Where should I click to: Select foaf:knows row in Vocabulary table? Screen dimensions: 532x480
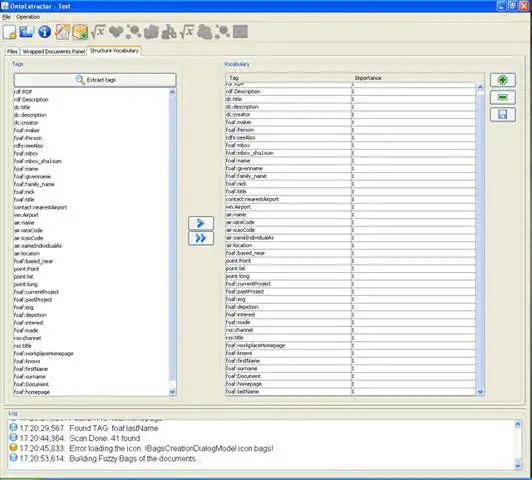click(x=351, y=353)
